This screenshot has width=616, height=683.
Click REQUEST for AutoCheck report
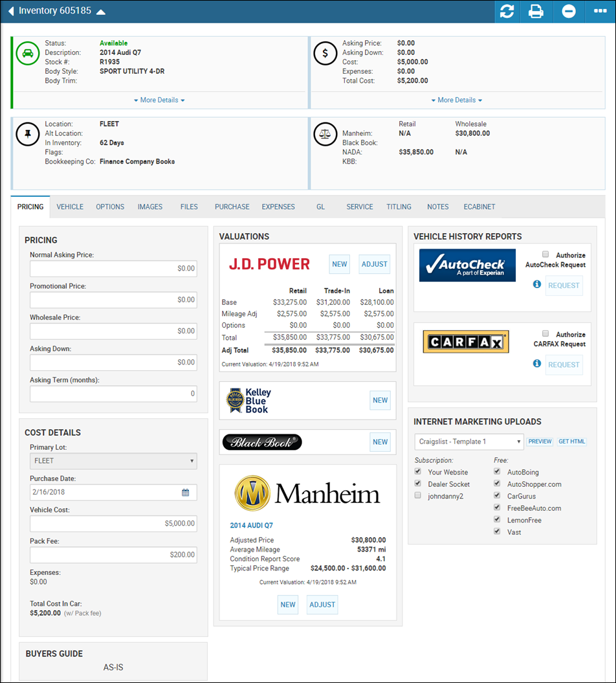(564, 286)
